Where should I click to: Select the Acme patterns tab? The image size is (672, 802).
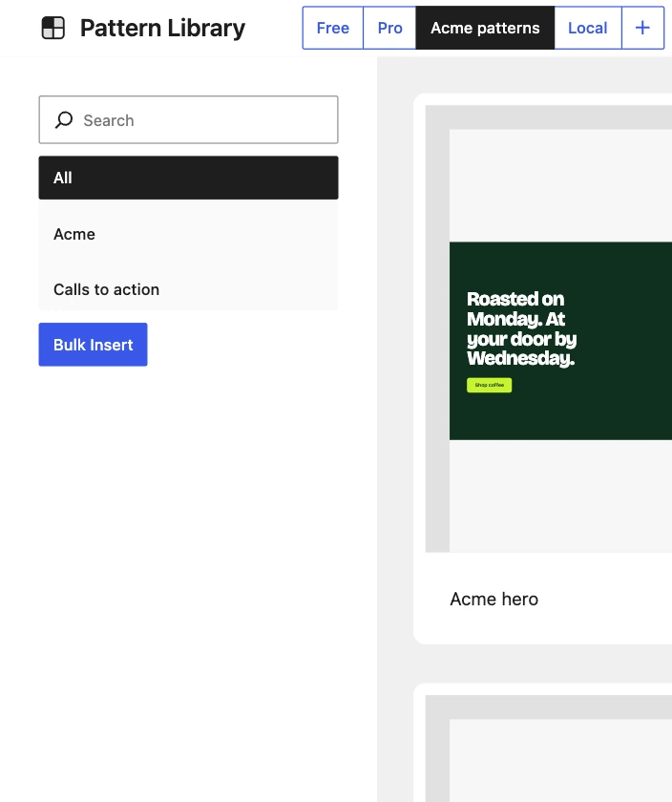tap(485, 28)
